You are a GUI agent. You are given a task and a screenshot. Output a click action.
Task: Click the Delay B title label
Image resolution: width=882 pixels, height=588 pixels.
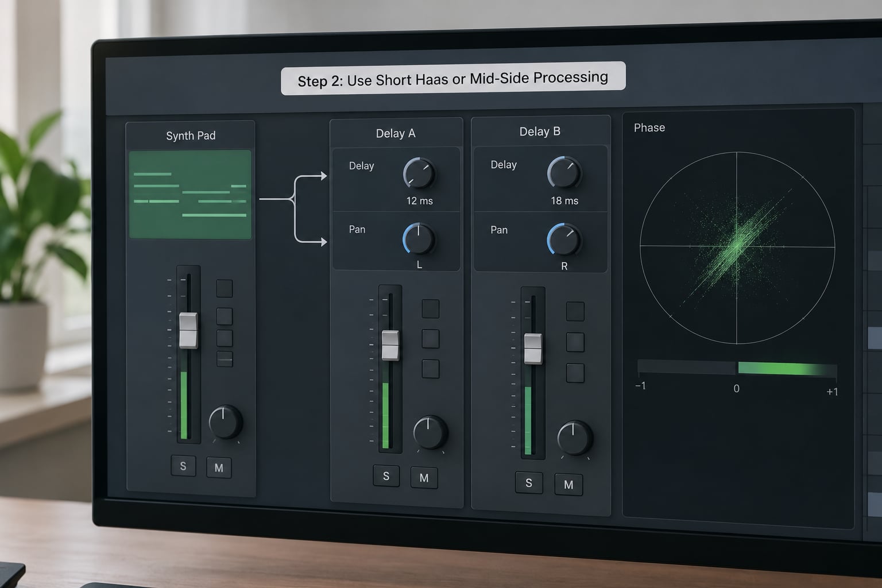pyautogui.click(x=540, y=131)
